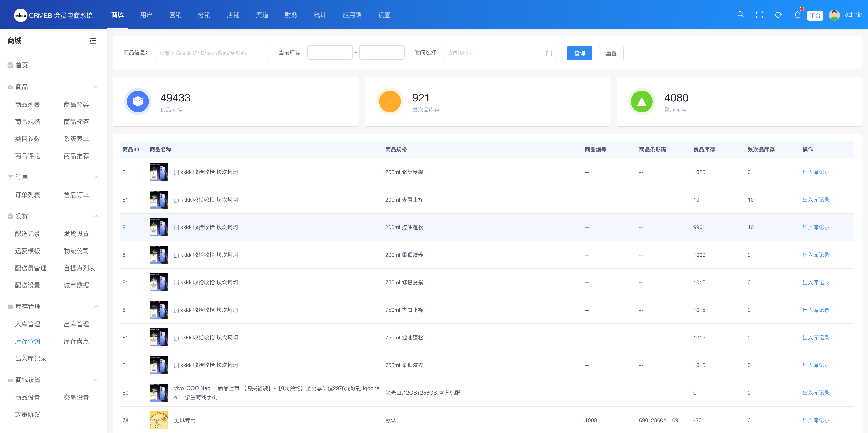Focus the 商品信息 search input field

(x=212, y=53)
